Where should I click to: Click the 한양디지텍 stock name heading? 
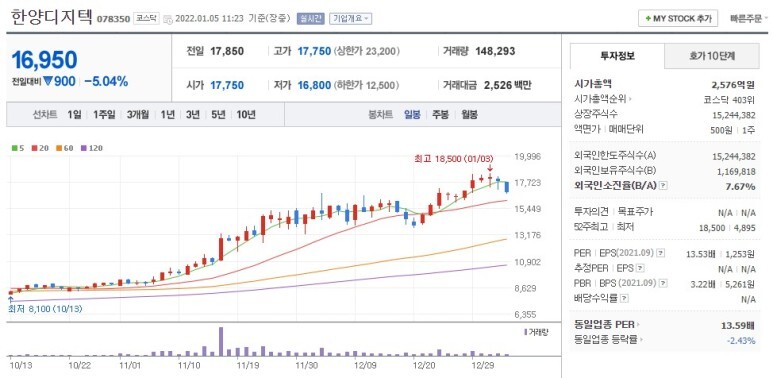click(x=51, y=17)
